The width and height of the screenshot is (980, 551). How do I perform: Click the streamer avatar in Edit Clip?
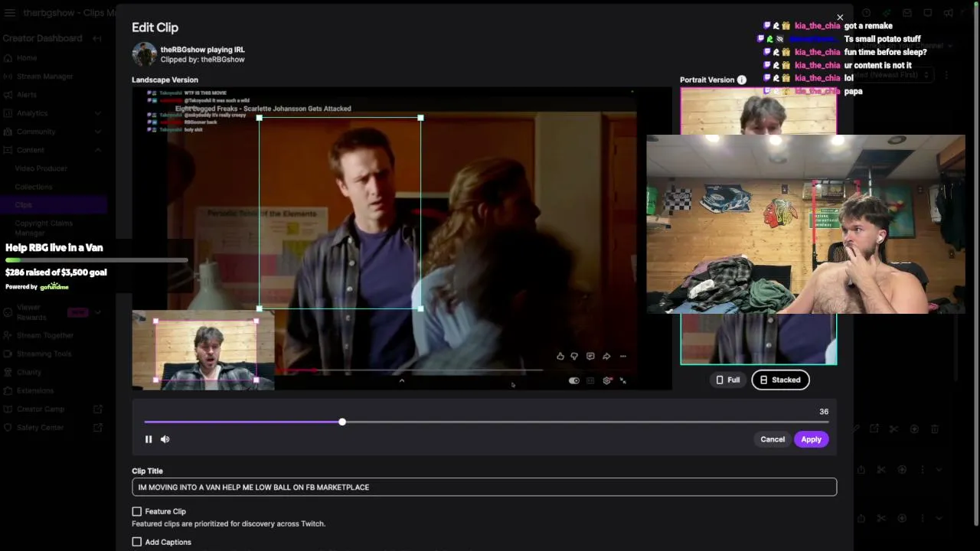pyautogui.click(x=144, y=54)
